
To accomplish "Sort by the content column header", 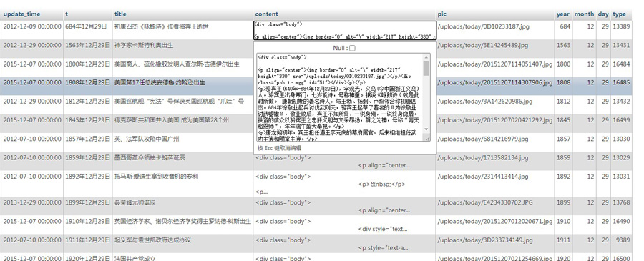I will 267,14.
